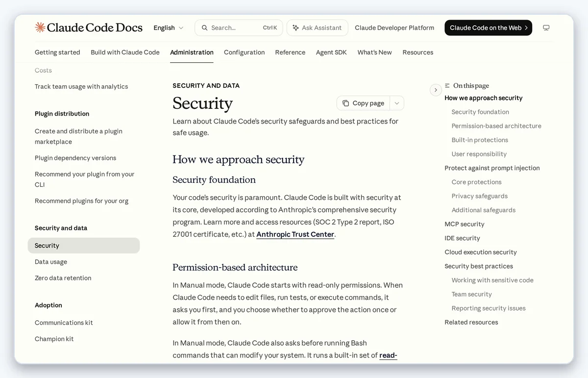Screen dimensions: 588x378
Task: Open the Claude Developer Platform link
Action: (x=394, y=28)
